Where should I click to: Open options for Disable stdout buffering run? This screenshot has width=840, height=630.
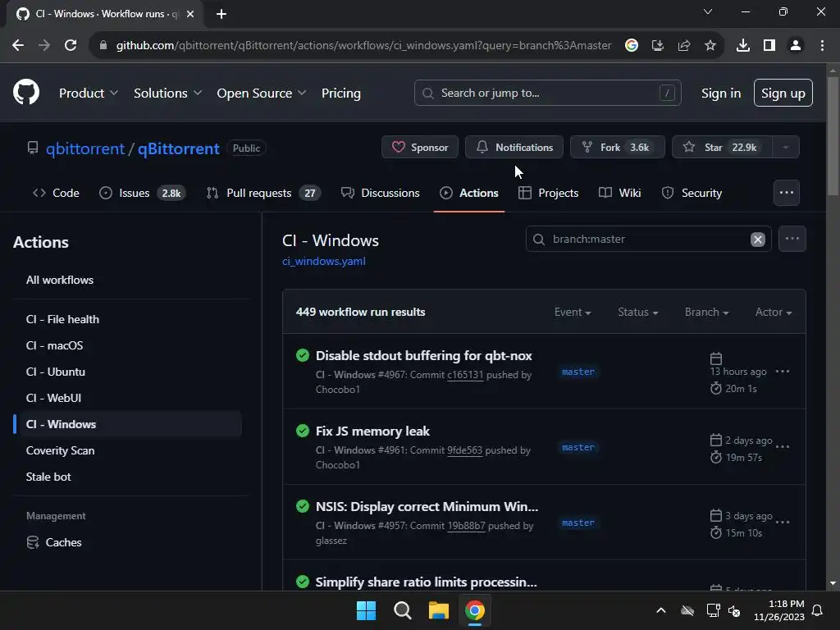(783, 372)
